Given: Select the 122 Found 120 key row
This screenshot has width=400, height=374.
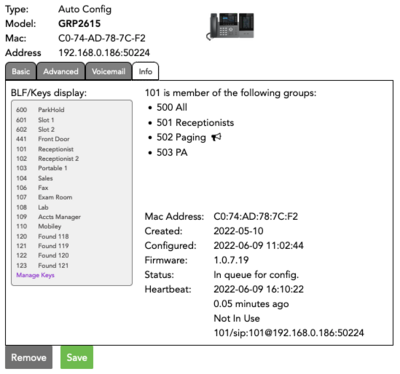Looking at the screenshot, I should tap(42, 256).
